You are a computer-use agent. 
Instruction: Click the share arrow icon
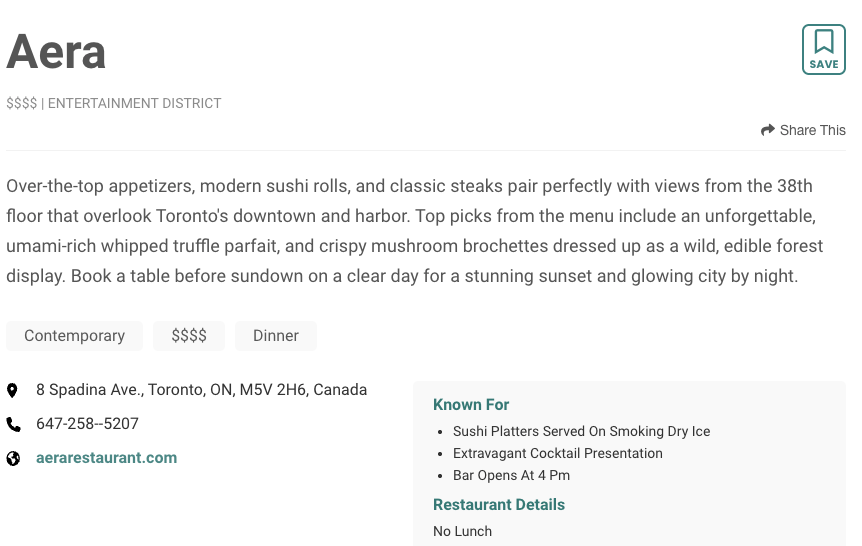pyautogui.click(x=768, y=130)
